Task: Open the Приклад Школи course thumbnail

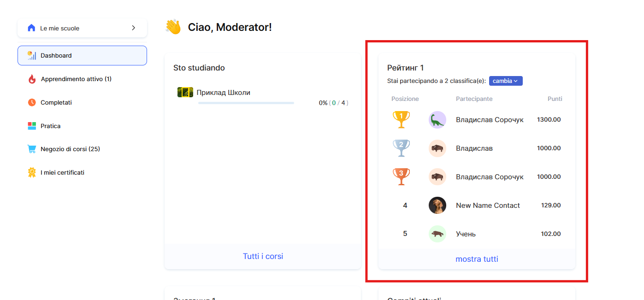Action: point(185,92)
